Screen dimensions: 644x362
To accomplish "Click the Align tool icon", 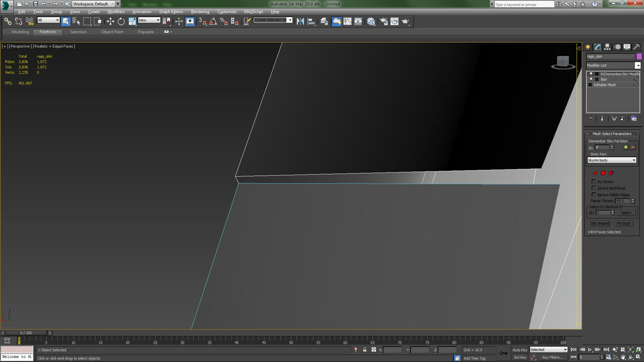I will tap(311, 21).
